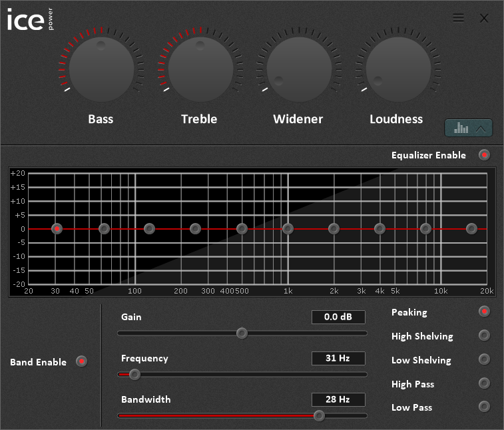Click the Bass knob
Screen dimensions: 504x430
[101, 69]
